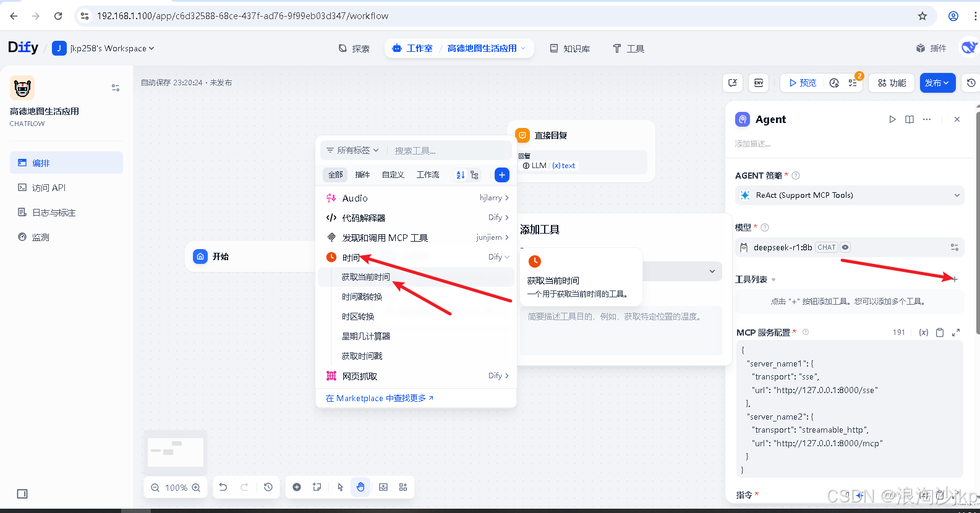Zoom out the workflow canvas
This screenshot has width=980, height=513.
point(155,488)
